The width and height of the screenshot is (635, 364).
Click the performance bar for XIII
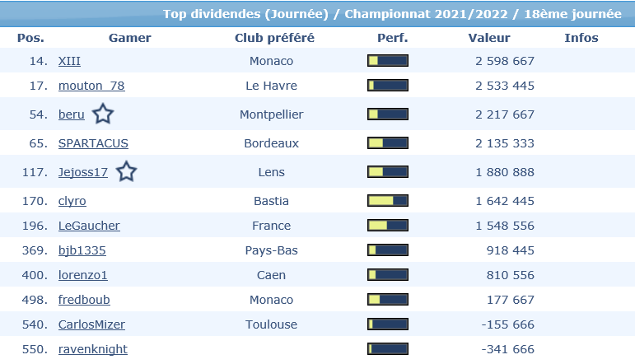coord(388,61)
